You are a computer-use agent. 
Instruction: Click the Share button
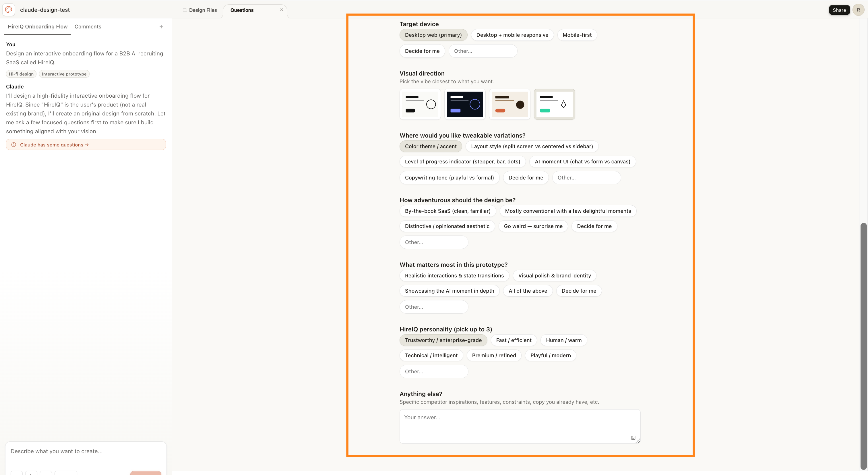(x=839, y=10)
